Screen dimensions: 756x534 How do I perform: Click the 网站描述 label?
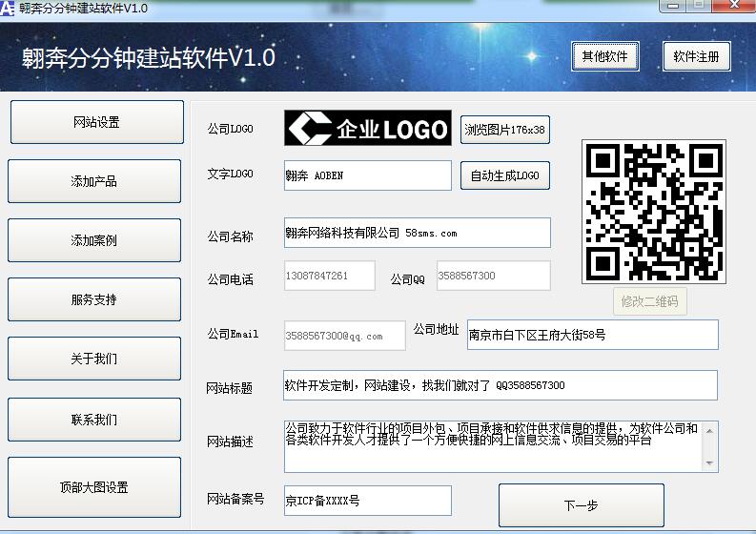(x=230, y=442)
